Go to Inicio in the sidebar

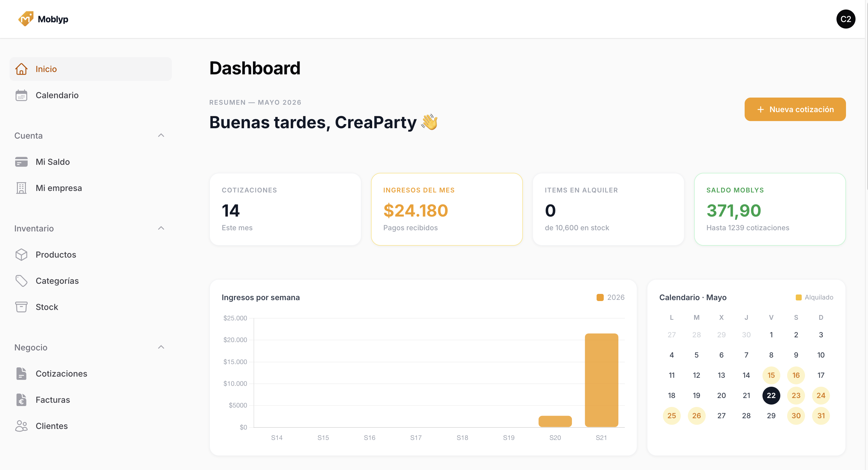coord(91,69)
